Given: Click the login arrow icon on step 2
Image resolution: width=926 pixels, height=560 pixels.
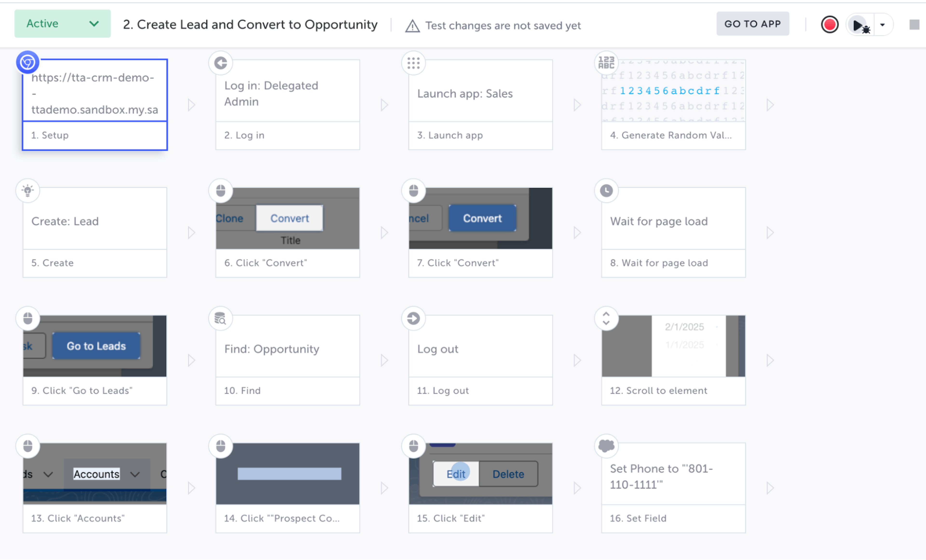Looking at the screenshot, I should tap(221, 63).
